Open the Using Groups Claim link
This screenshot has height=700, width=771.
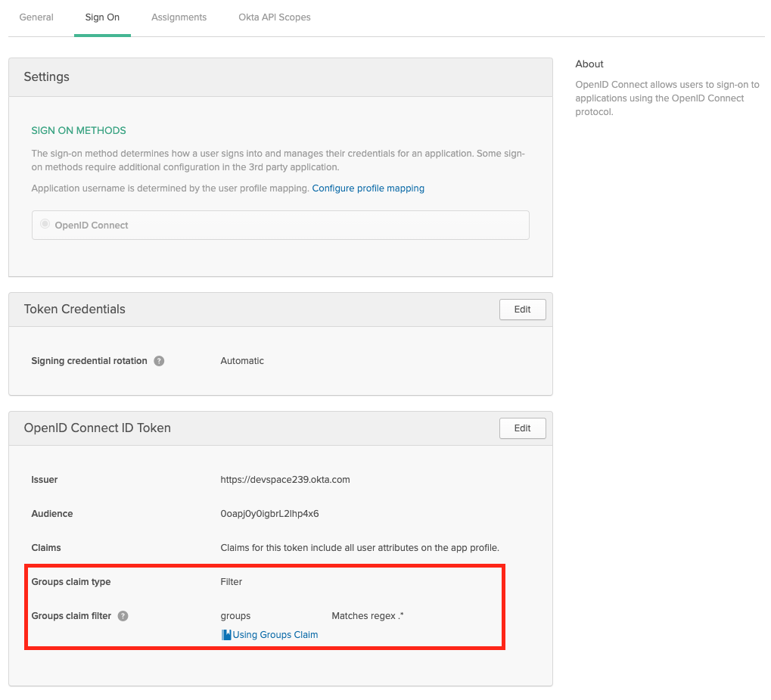pyautogui.click(x=275, y=635)
